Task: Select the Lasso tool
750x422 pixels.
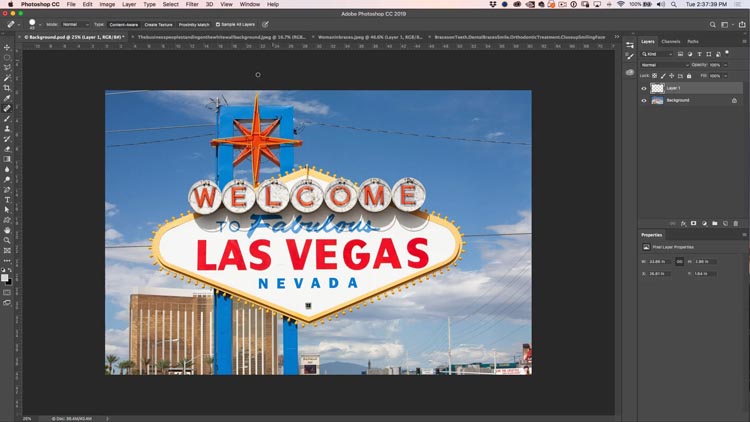Action: coord(7,67)
